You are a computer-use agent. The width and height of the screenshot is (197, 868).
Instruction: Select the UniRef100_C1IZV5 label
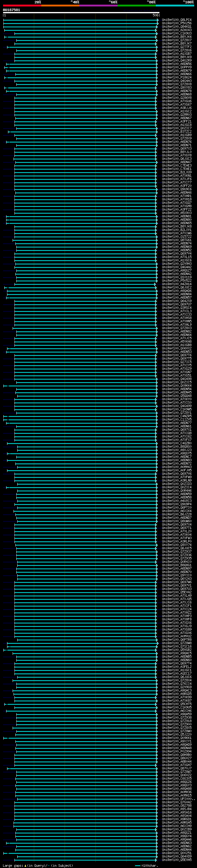[177, 419]
